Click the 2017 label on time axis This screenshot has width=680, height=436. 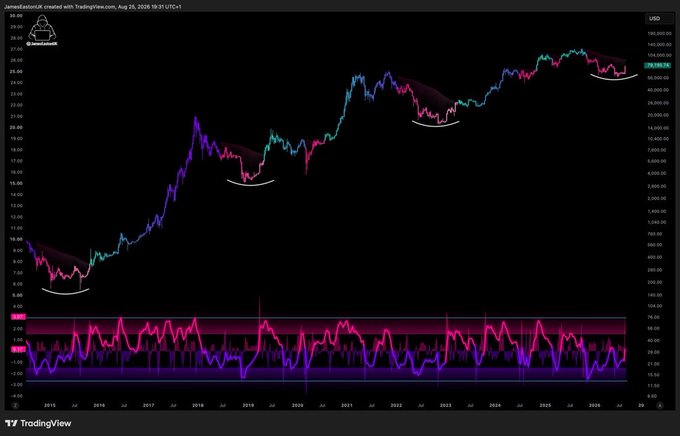point(148,405)
